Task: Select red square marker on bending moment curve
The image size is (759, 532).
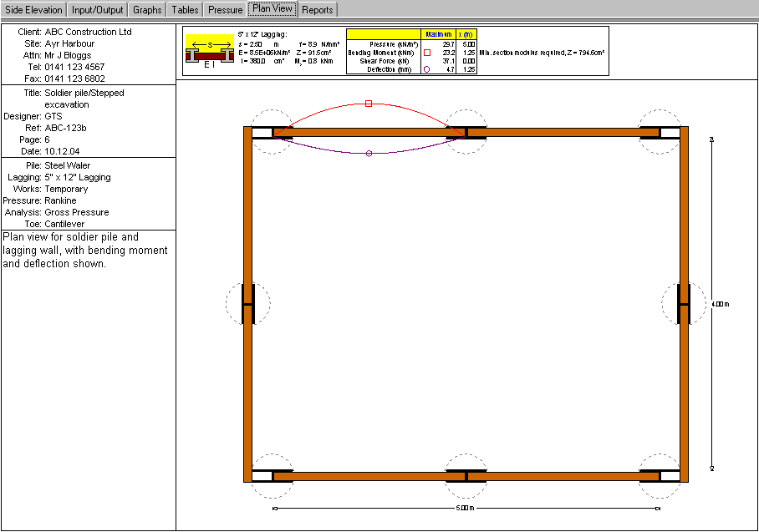Action: [369, 104]
